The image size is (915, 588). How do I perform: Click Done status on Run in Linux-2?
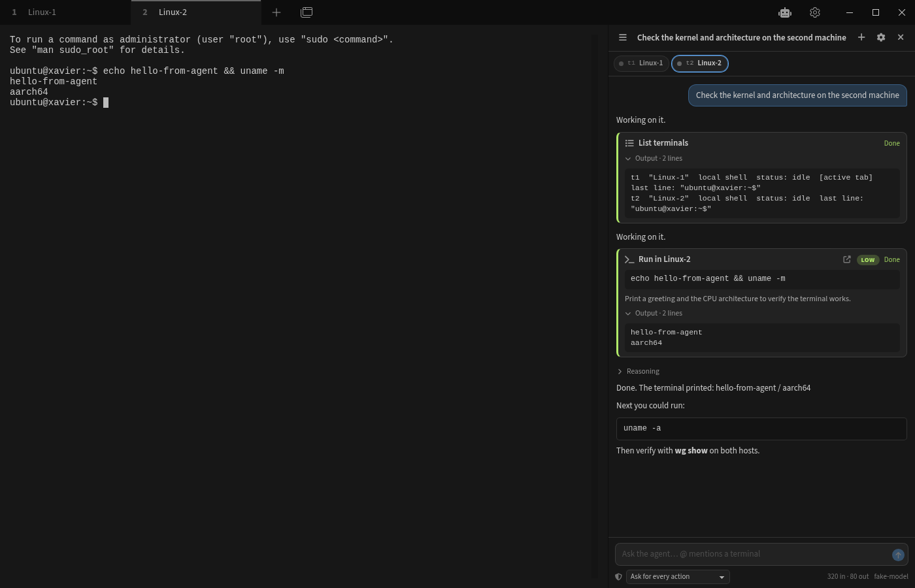pos(892,259)
